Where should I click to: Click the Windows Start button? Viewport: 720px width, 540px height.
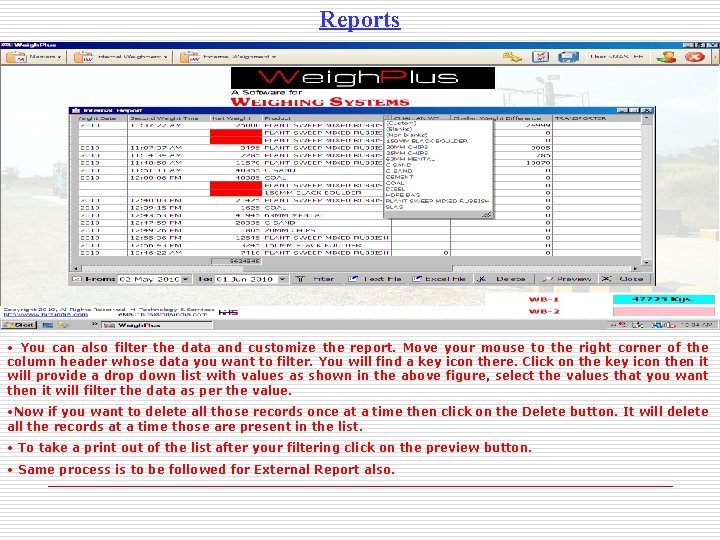(19, 325)
